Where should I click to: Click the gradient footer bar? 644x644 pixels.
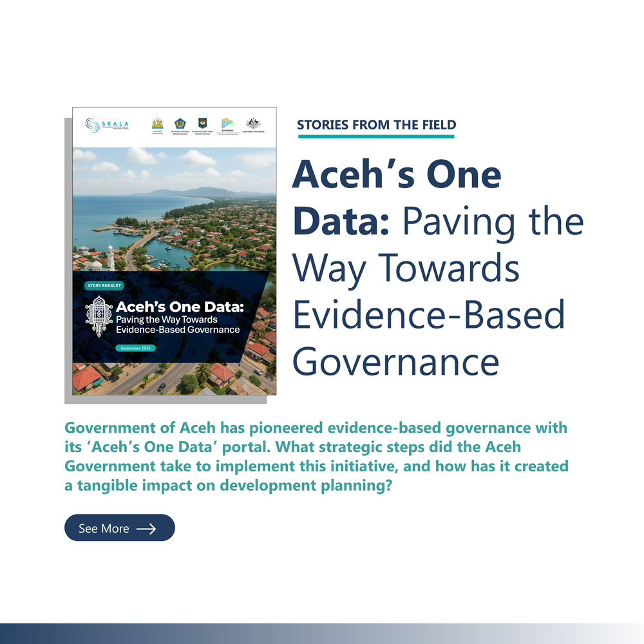pyautogui.click(x=322, y=633)
